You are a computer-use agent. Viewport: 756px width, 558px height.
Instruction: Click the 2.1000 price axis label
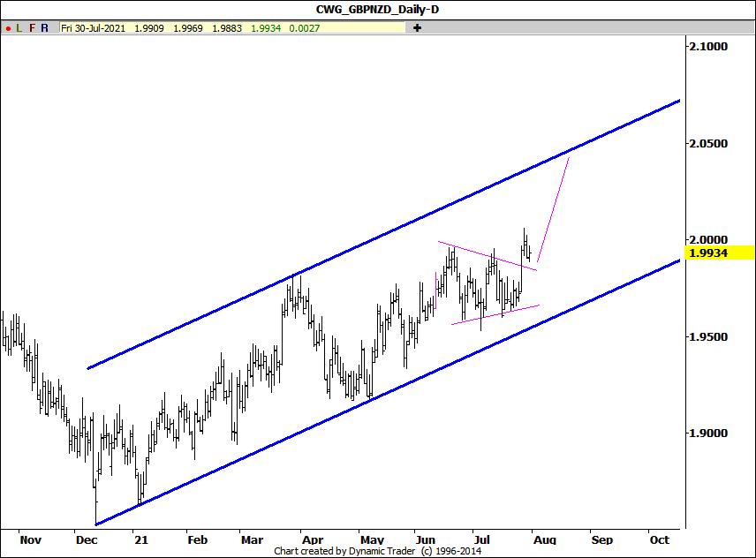click(x=708, y=46)
